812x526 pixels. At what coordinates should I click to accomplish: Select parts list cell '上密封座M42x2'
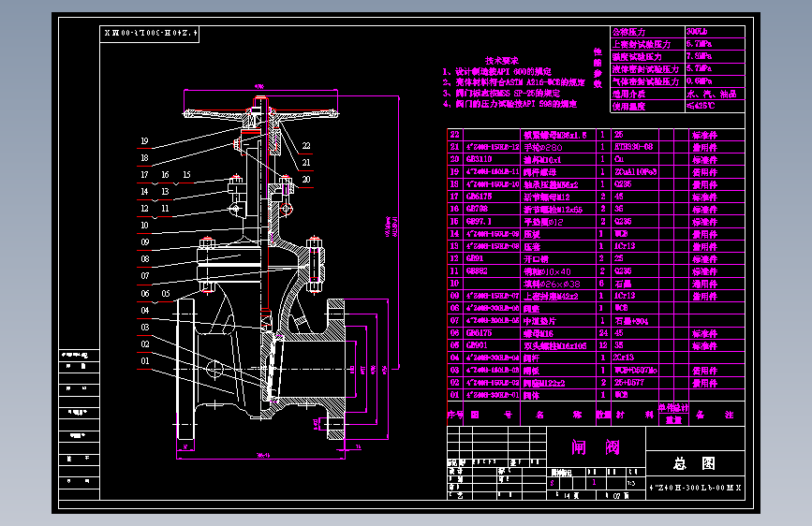click(x=551, y=296)
